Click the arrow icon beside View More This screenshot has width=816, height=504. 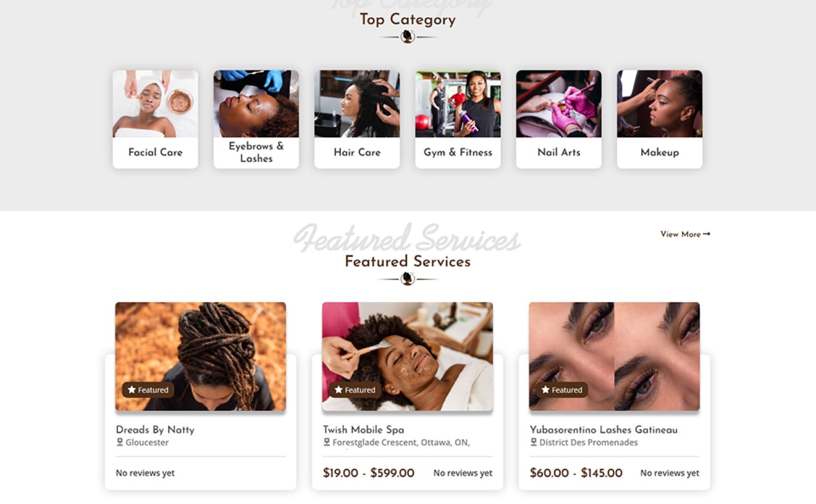click(706, 234)
